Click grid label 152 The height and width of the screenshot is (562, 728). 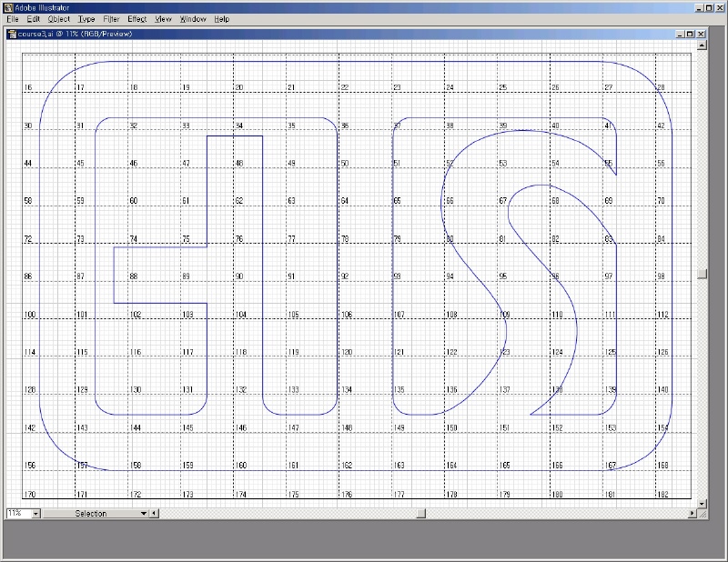557,428
